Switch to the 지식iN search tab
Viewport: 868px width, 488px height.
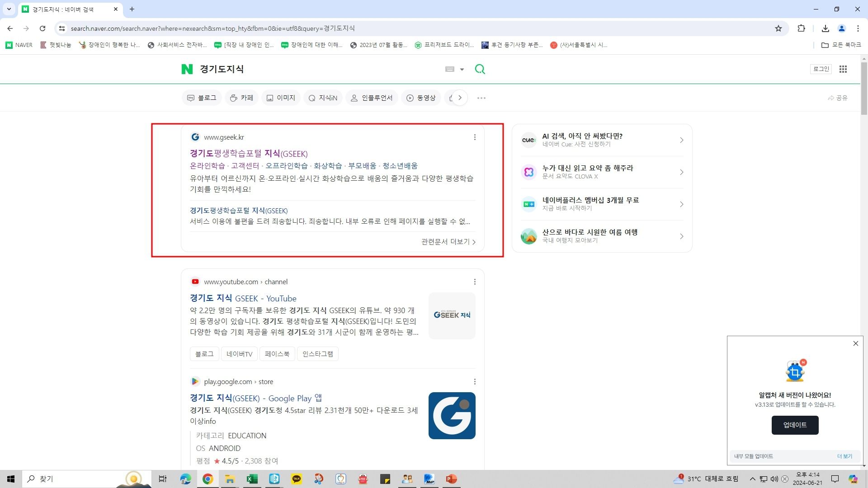(323, 98)
